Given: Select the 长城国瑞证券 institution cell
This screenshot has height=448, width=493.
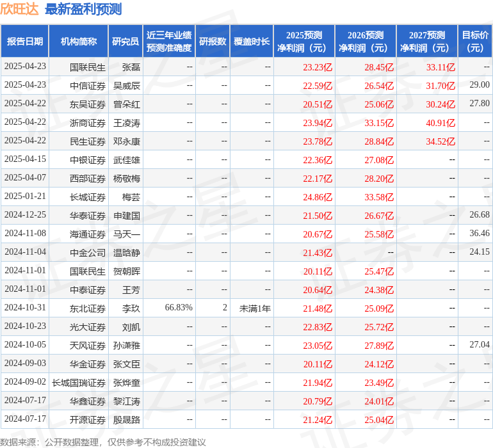Looking at the screenshot, I should coord(79,383).
